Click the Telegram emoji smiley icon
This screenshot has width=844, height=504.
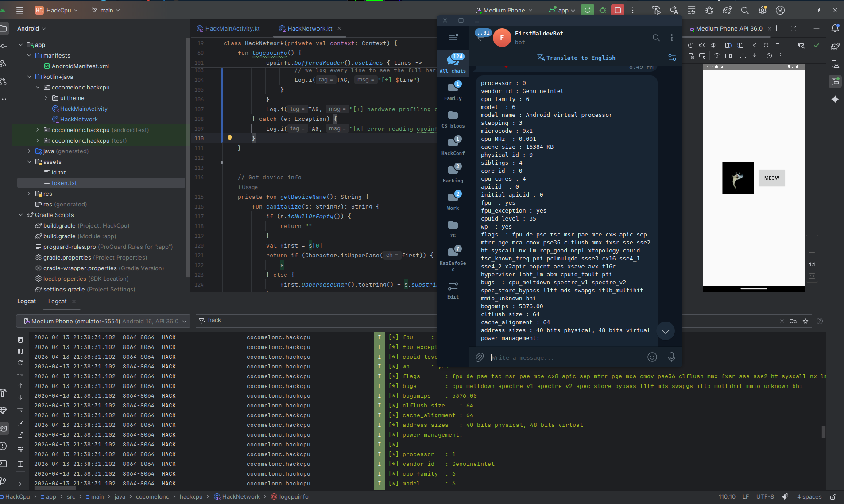652,357
